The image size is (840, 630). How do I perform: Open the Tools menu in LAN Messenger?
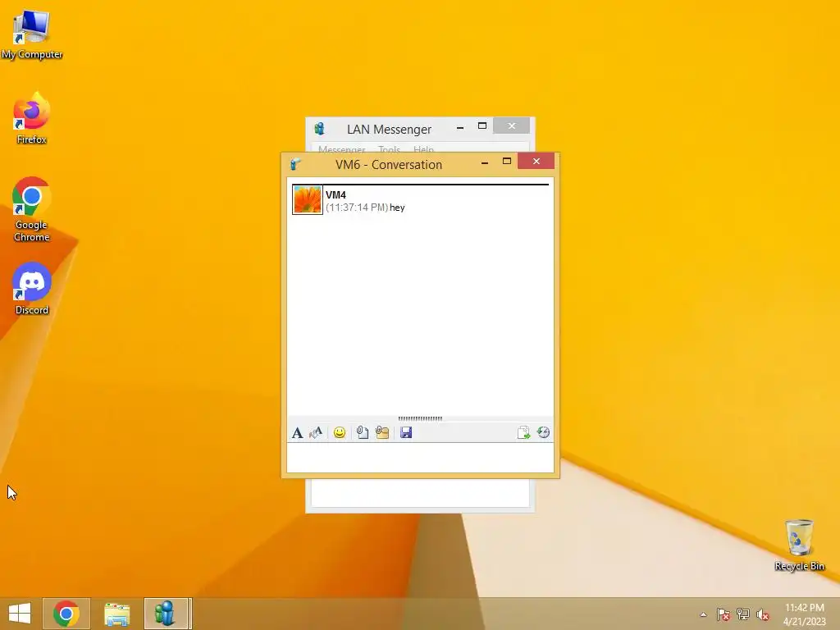coord(389,149)
